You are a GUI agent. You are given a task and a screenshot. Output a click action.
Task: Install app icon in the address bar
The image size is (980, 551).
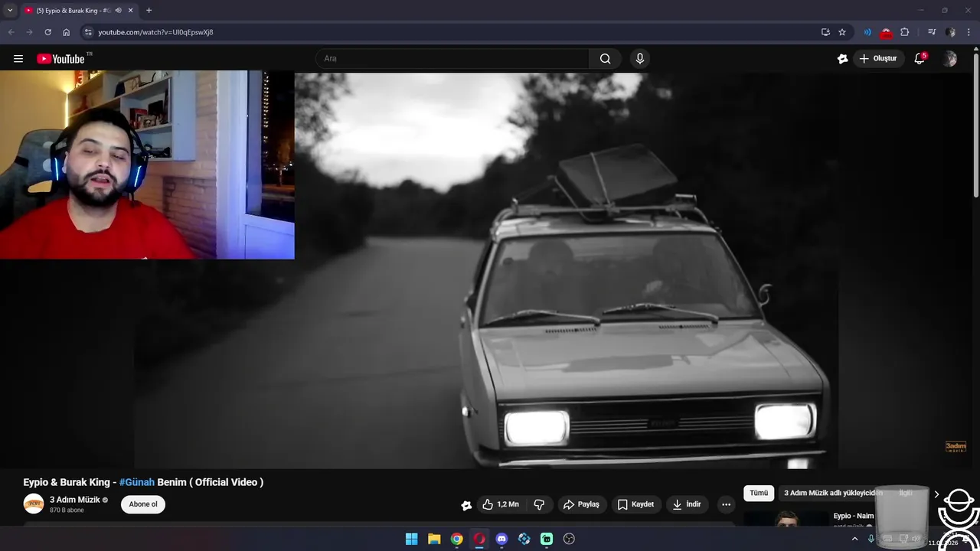tap(825, 32)
